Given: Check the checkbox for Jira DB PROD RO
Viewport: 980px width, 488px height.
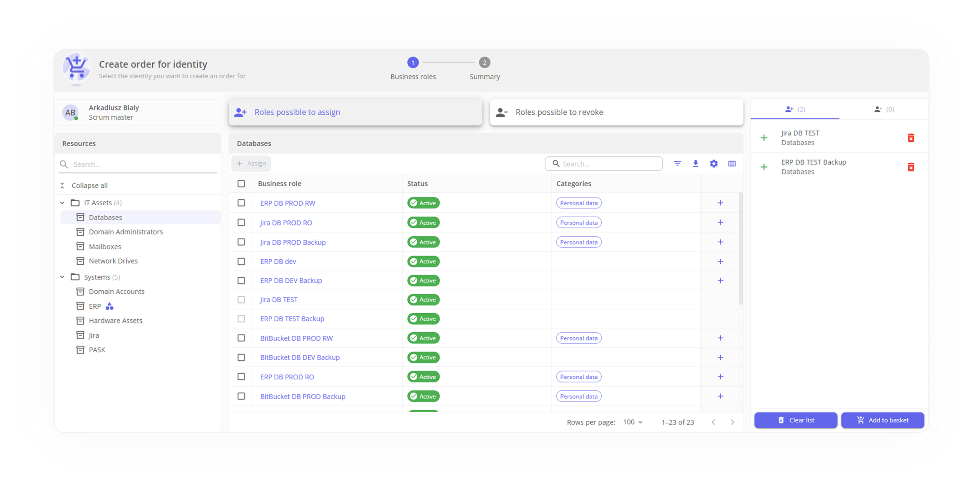Looking at the screenshot, I should 241,223.
